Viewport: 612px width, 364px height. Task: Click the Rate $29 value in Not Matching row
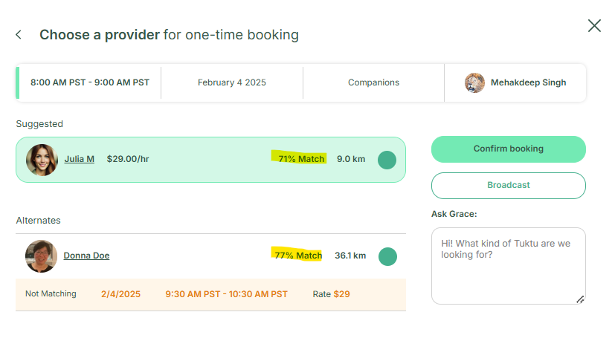click(341, 294)
